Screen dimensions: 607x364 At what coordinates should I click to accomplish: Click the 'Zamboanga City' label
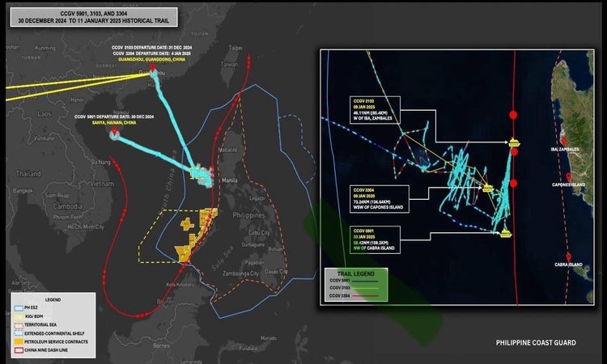tap(240, 273)
